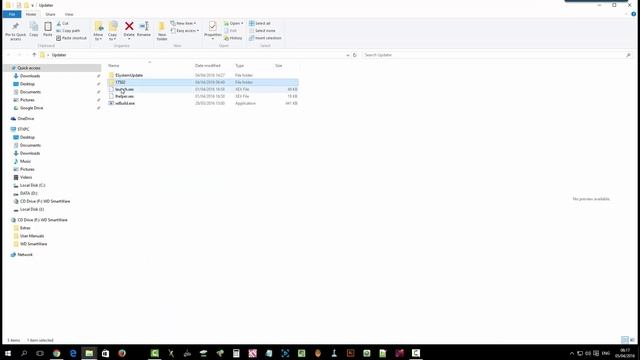The width and height of the screenshot is (640, 360).
Task: Click the Search Updater box
Action: click(x=497, y=55)
